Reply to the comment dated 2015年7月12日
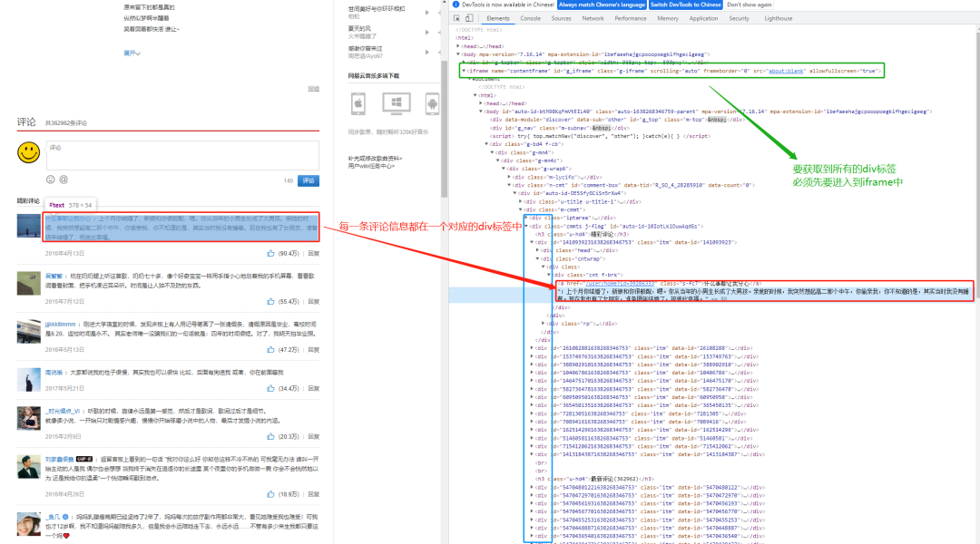Image resolution: width=980 pixels, height=544 pixels. pyautogui.click(x=314, y=301)
